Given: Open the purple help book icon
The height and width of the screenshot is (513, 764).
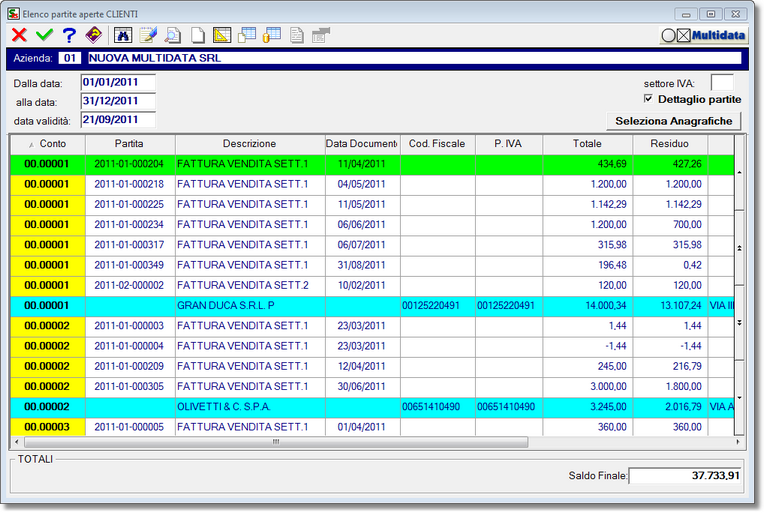Looking at the screenshot, I should [x=94, y=35].
